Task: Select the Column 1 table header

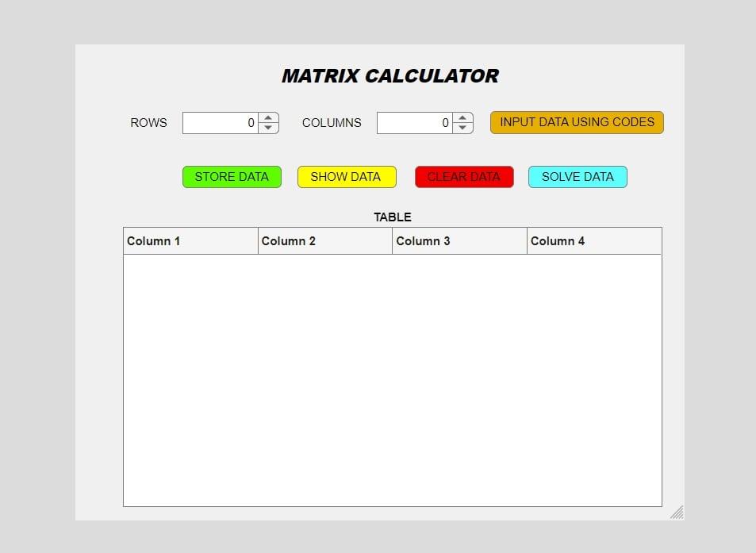Action: (190, 240)
